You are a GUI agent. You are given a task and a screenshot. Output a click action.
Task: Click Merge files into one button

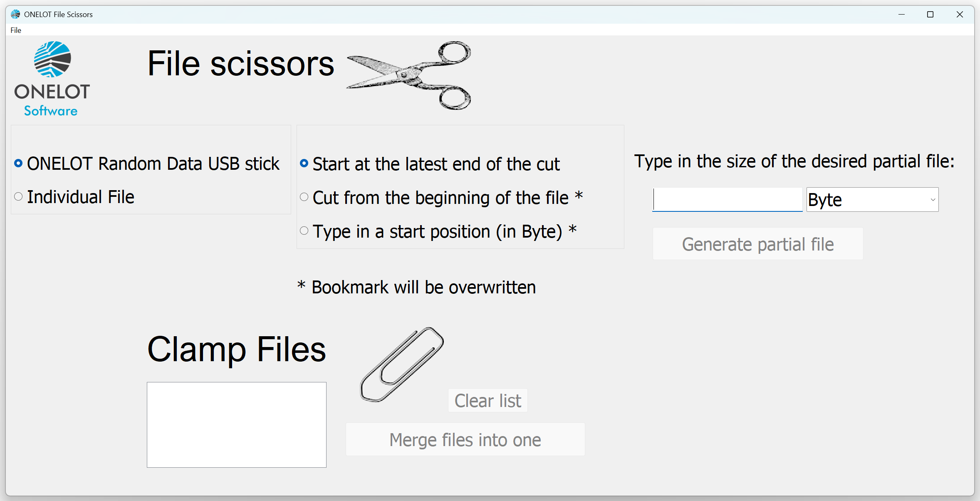(465, 439)
